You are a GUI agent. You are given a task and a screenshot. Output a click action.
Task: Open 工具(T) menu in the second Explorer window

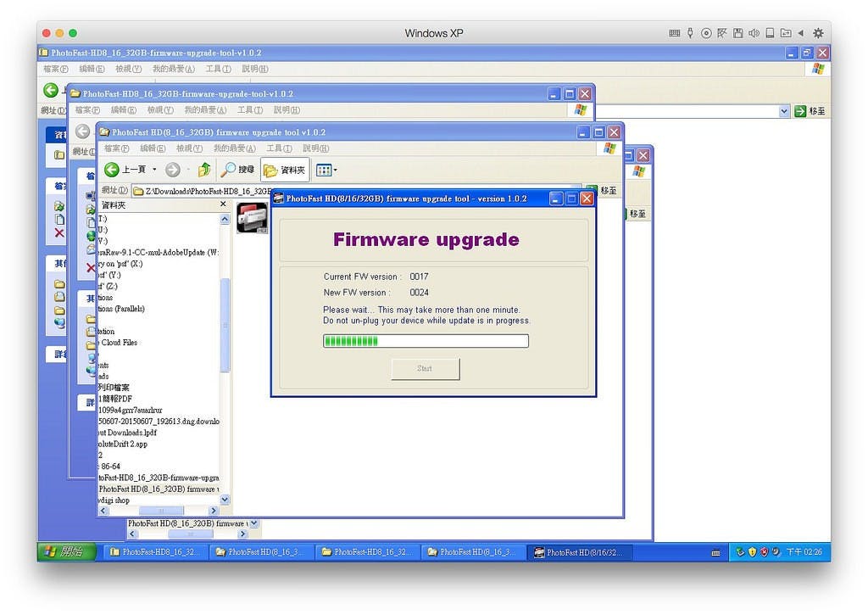[x=250, y=110]
